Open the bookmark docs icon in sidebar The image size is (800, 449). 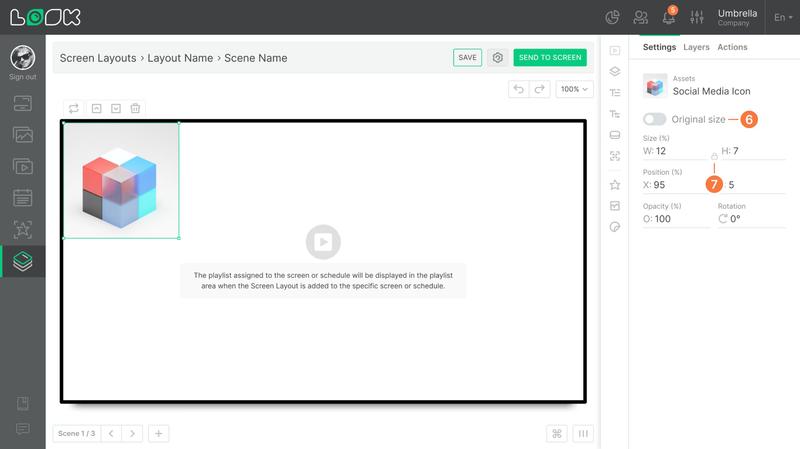click(x=22, y=404)
